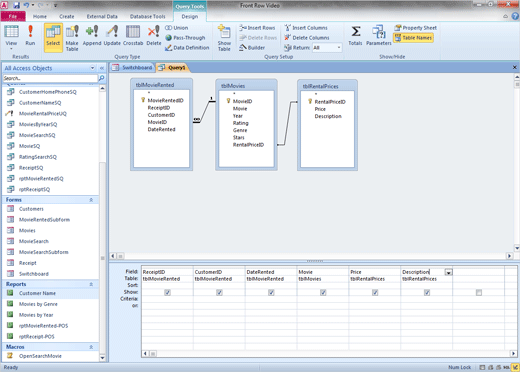This screenshot has width=520, height=372.
Task: Click the Price field in tblRentalPrices
Action: click(x=320, y=109)
